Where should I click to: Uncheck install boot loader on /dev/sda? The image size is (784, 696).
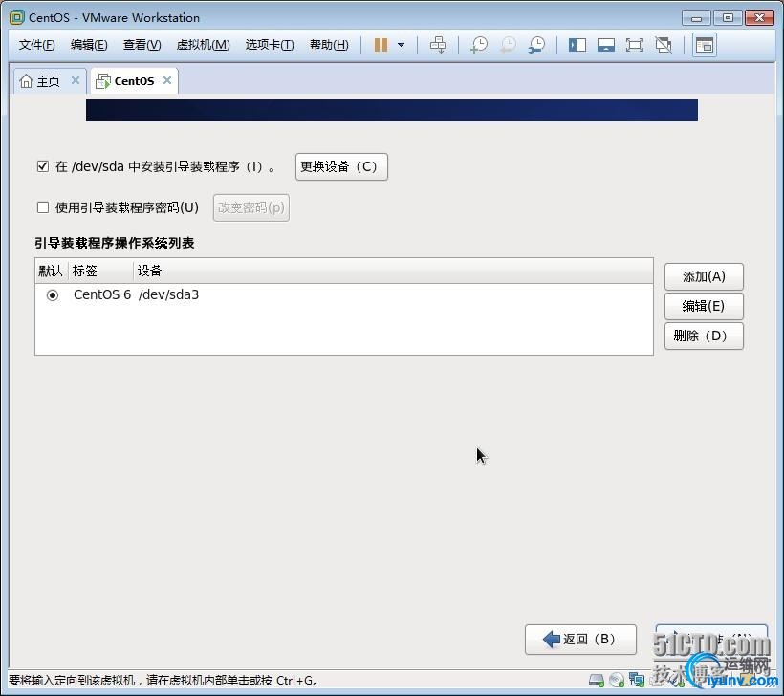[43, 166]
